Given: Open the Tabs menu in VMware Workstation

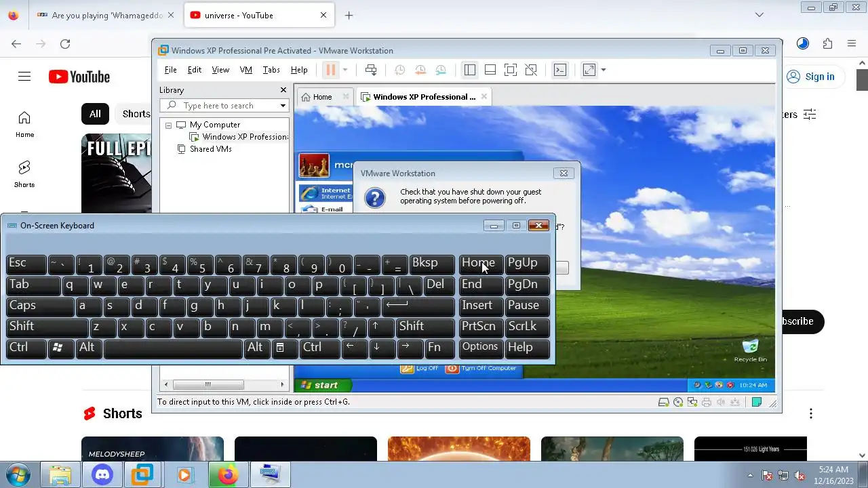Looking at the screenshot, I should pyautogui.click(x=271, y=70).
